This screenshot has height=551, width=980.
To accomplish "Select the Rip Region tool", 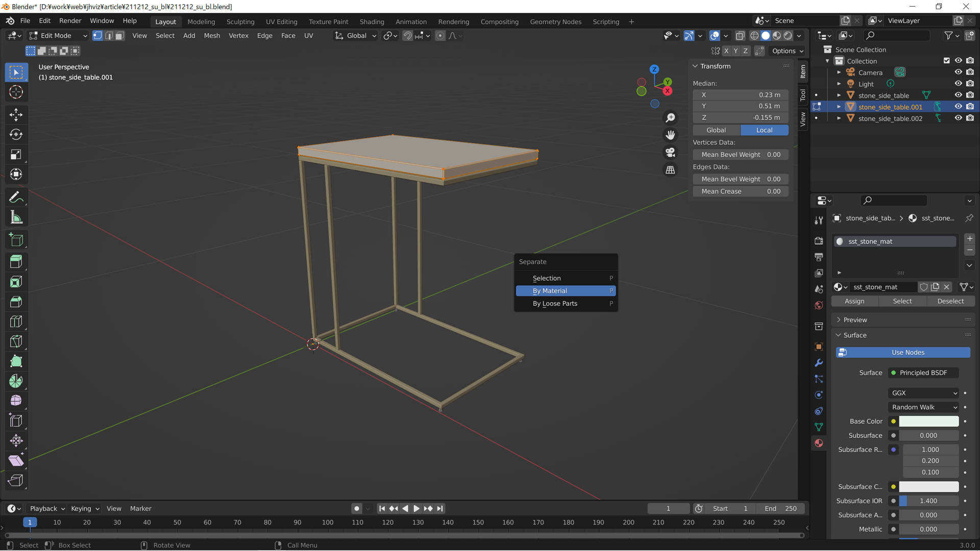I will pyautogui.click(x=16, y=481).
